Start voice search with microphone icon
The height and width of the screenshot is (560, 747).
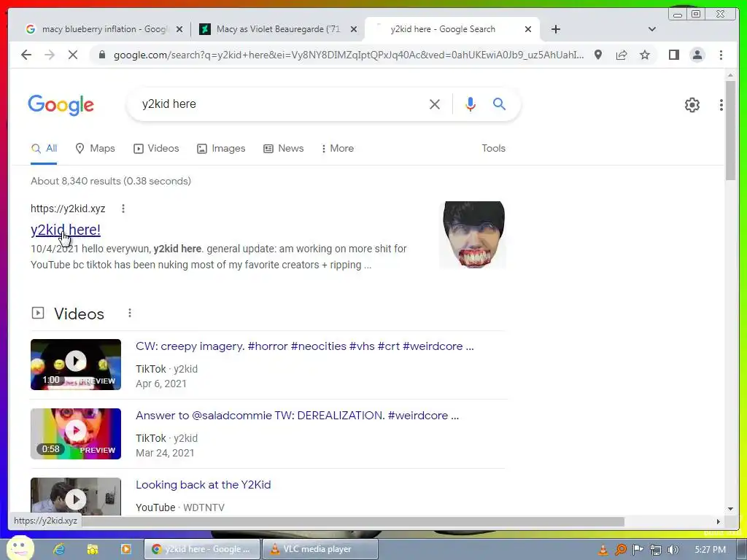471,104
